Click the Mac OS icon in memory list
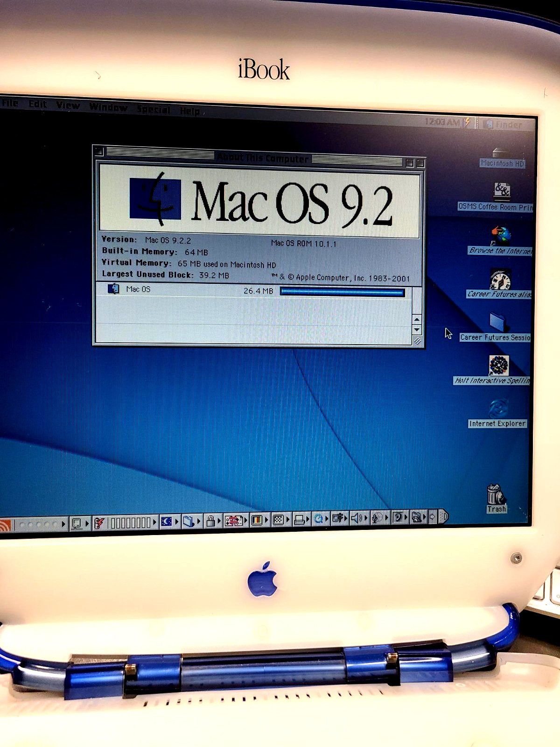This screenshot has width=560, height=747. [x=113, y=289]
